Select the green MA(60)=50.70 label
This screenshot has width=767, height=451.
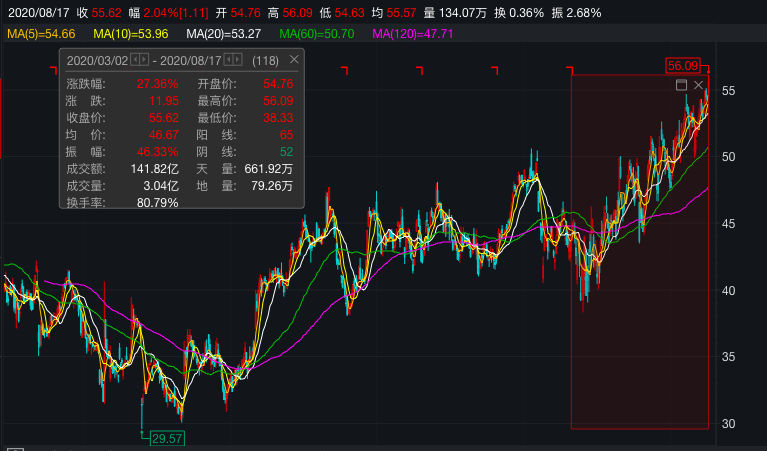pyautogui.click(x=317, y=34)
